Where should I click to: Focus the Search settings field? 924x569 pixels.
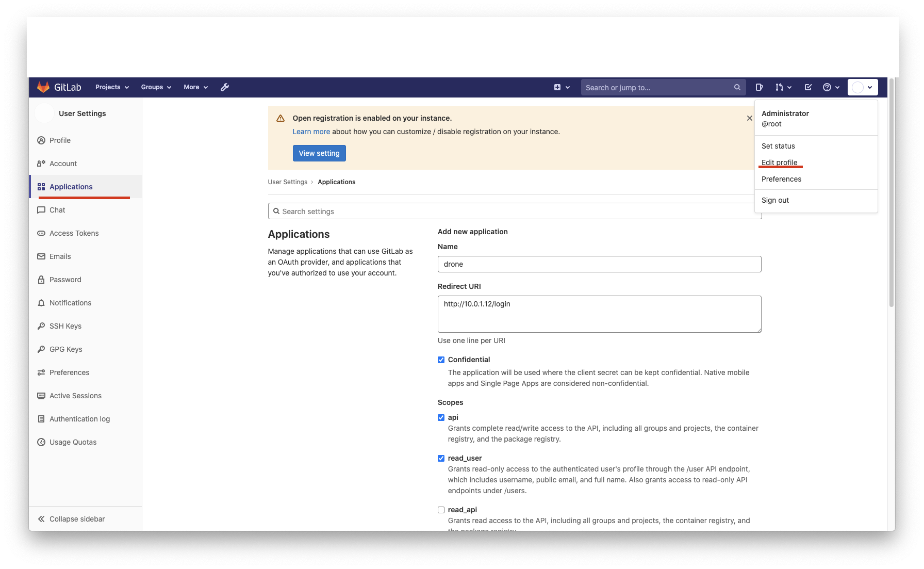(x=515, y=211)
